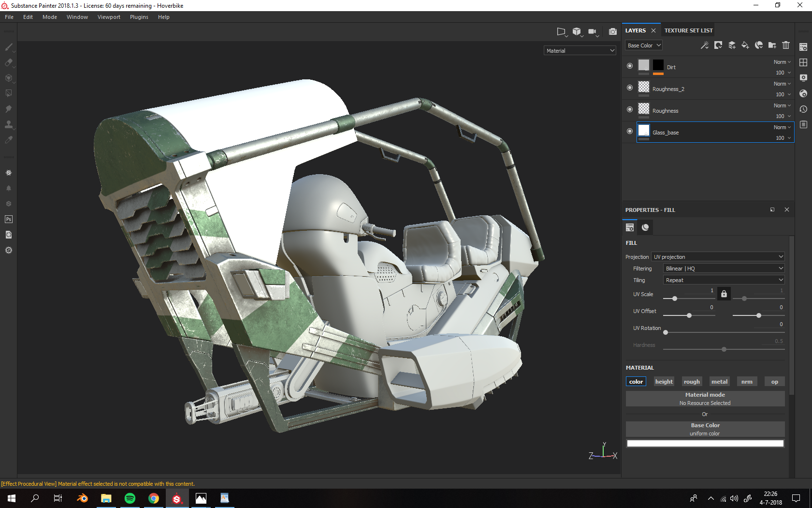Delete layer using the trash icon
The image size is (812, 508).
pyautogui.click(x=786, y=45)
